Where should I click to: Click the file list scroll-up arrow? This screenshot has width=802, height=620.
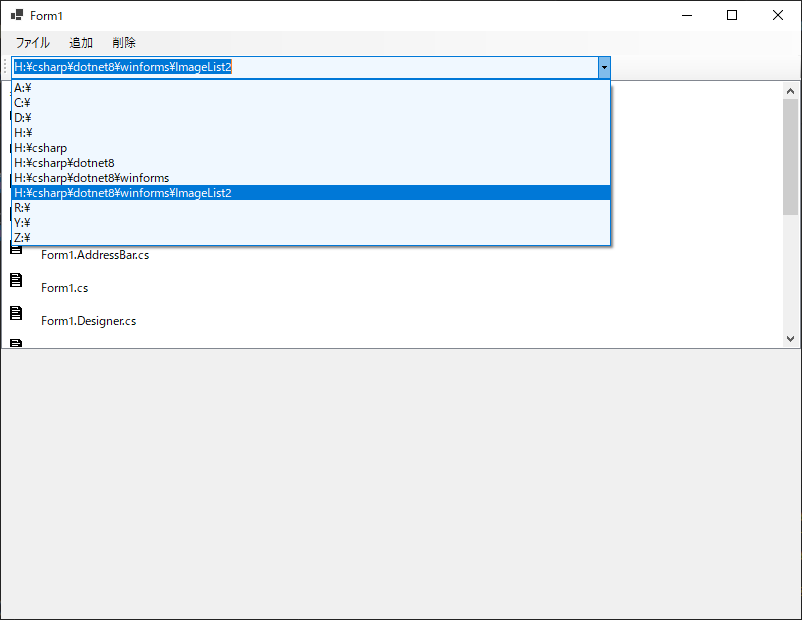(x=790, y=91)
